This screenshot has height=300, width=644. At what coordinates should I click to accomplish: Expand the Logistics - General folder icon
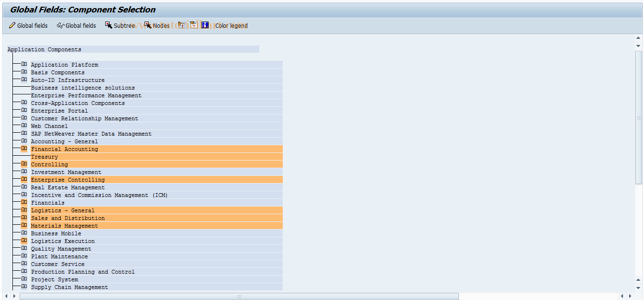[24, 210]
